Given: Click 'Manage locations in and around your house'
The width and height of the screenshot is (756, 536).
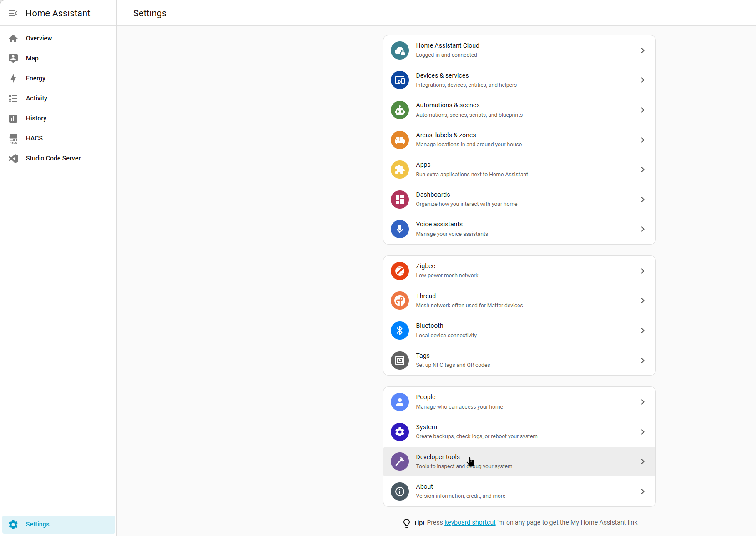Looking at the screenshot, I should [x=469, y=145].
